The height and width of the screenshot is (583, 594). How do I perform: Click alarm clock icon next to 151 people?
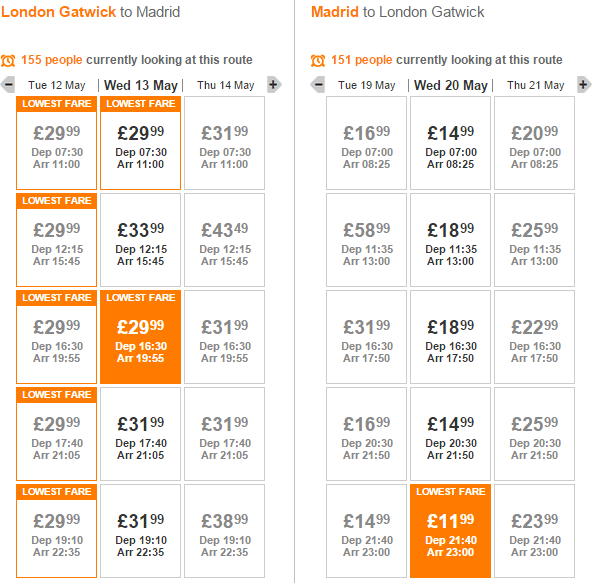click(x=318, y=60)
